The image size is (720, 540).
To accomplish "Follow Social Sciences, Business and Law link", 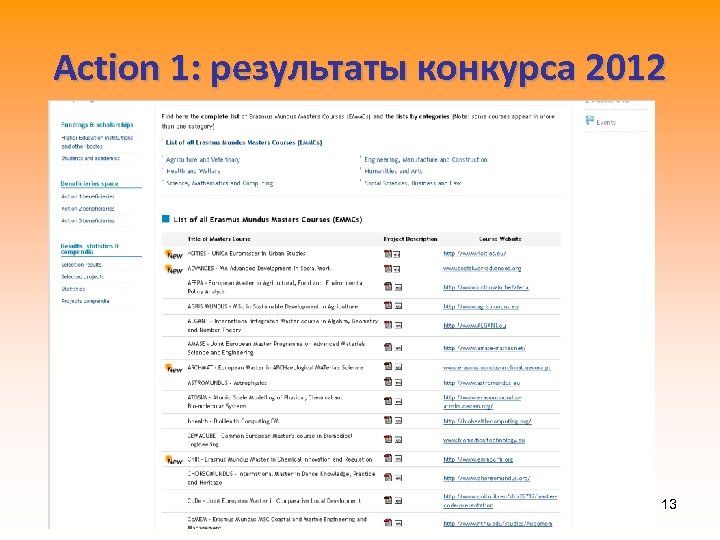I will [413, 183].
